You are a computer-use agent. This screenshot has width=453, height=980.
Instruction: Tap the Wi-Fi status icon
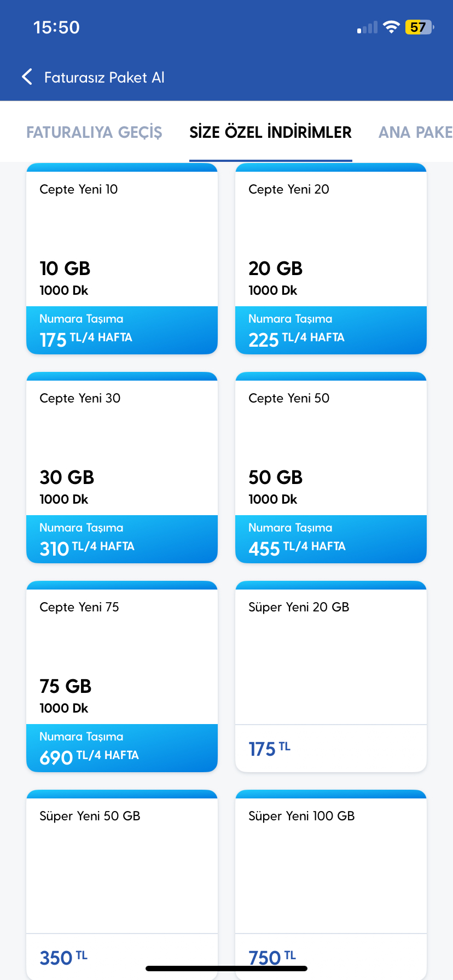pyautogui.click(x=391, y=27)
